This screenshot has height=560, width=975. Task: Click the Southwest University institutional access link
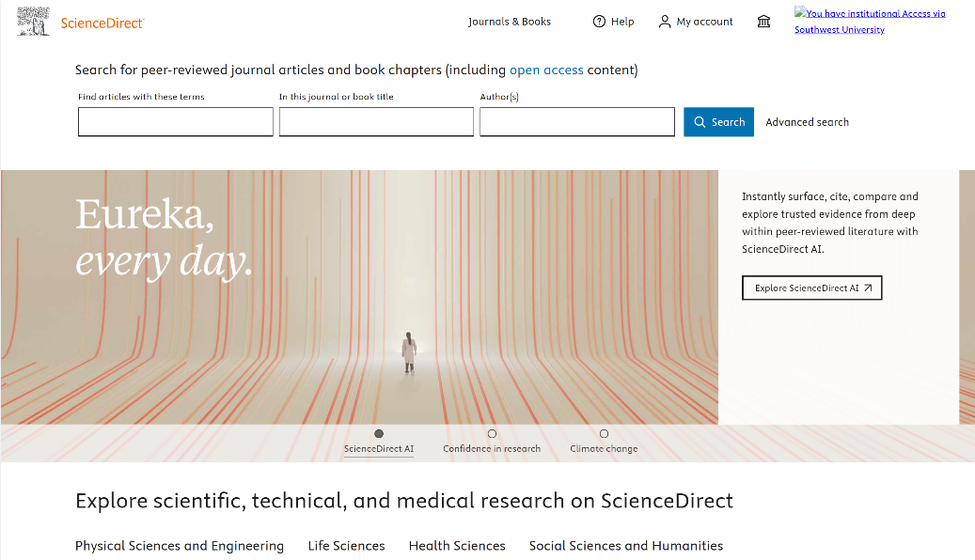click(x=839, y=29)
